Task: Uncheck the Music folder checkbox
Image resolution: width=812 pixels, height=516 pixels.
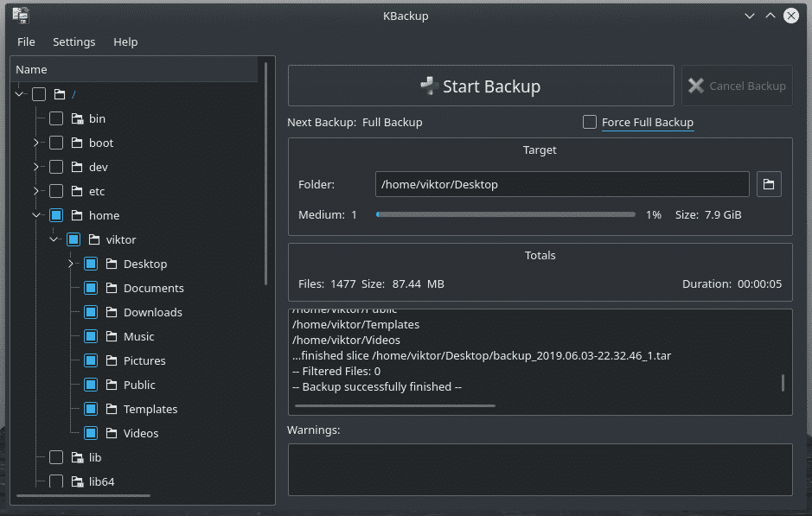Action: click(91, 336)
